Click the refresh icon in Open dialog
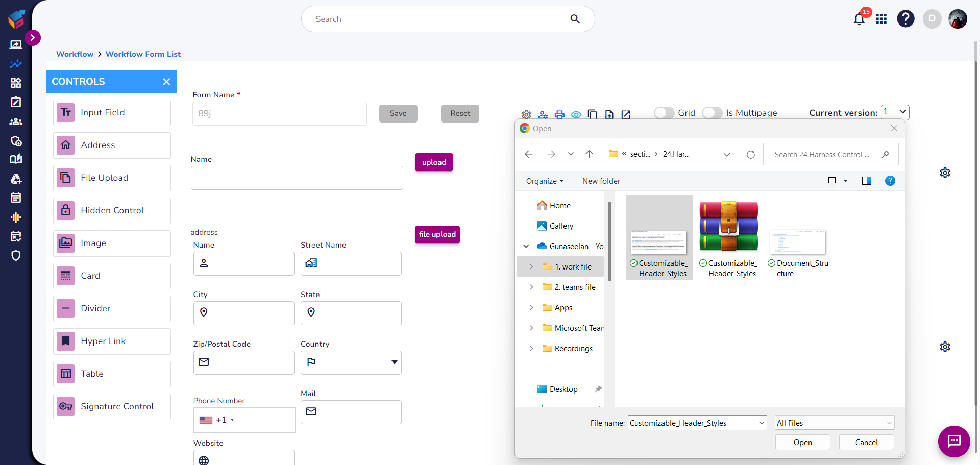The image size is (980, 465). 750,155
